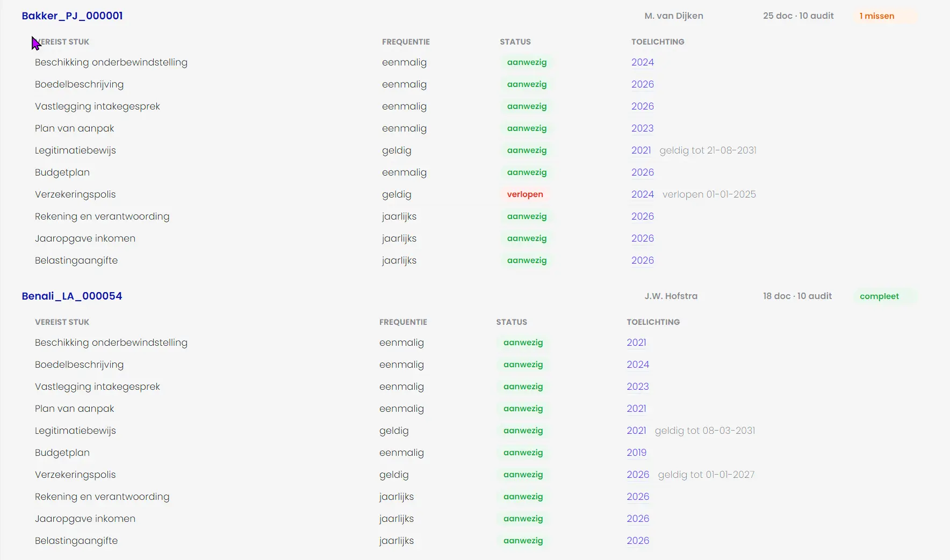Screen dimensions: 950x560
Task: Click the STATUS header in Bakker table
Action: click(x=515, y=42)
